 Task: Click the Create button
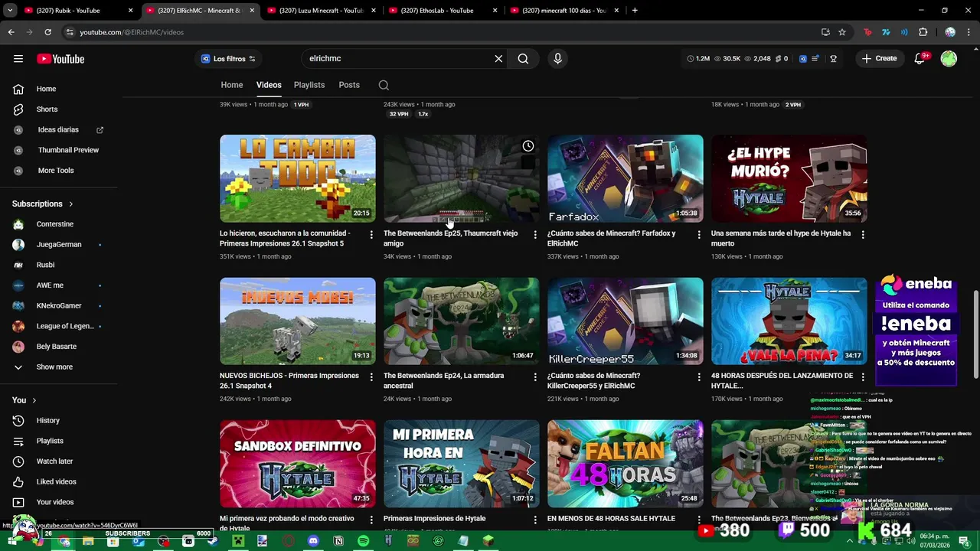[x=878, y=58]
